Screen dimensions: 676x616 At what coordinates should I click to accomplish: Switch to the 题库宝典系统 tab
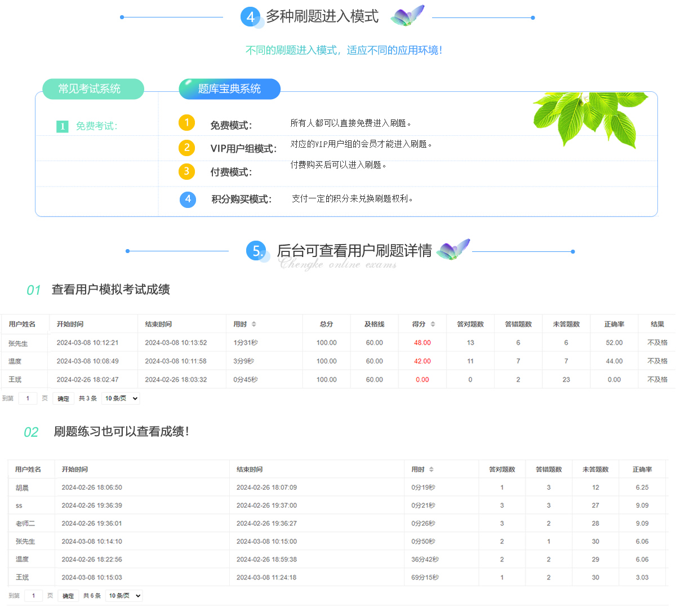pyautogui.click(x=229, y=89)
